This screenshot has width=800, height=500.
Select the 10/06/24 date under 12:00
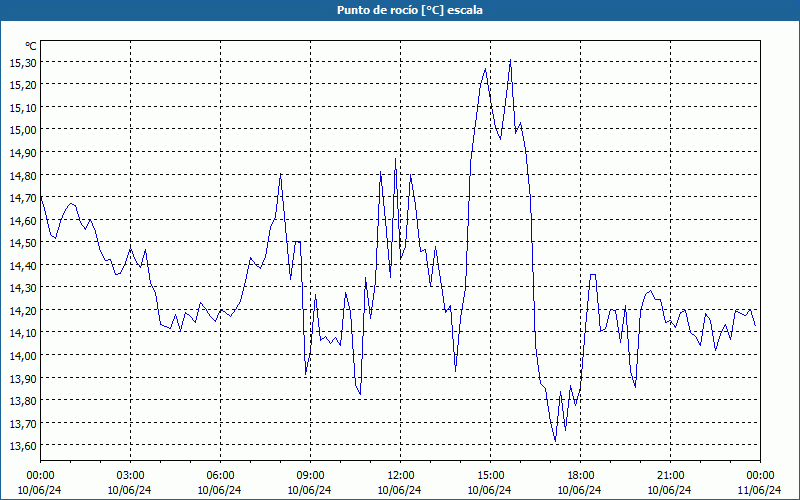pyautogui.click(x=399, y=490)
